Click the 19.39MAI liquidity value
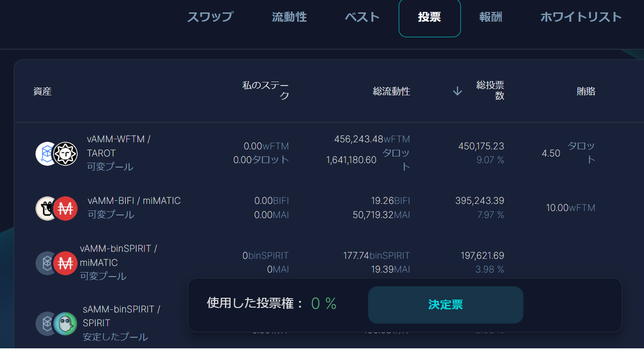The height and width of the screenshot is (351, 644). [x=391, y=269]
